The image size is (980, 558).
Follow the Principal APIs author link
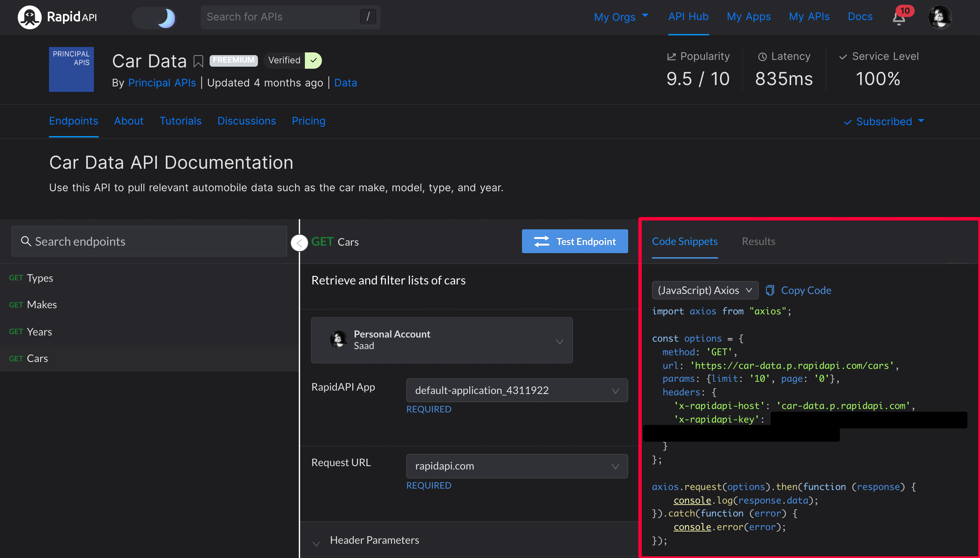click(x=162, y=83)
